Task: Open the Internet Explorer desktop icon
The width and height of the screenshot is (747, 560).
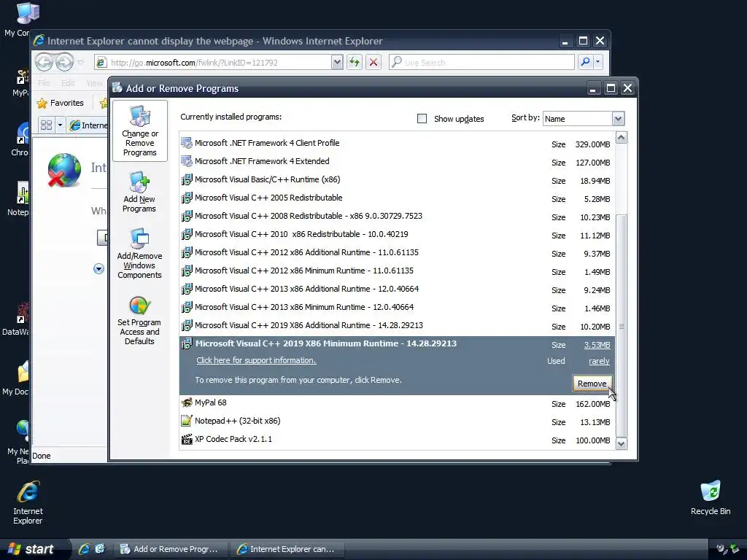Action: pos(28,503)
